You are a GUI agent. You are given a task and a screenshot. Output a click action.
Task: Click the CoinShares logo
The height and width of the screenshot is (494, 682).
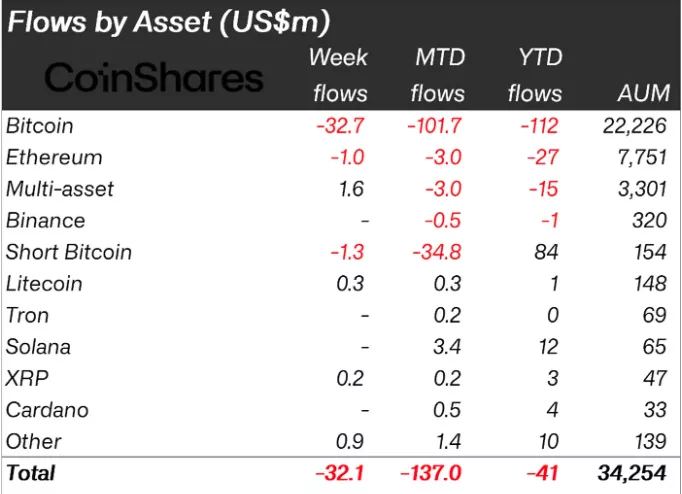point(154,78)
